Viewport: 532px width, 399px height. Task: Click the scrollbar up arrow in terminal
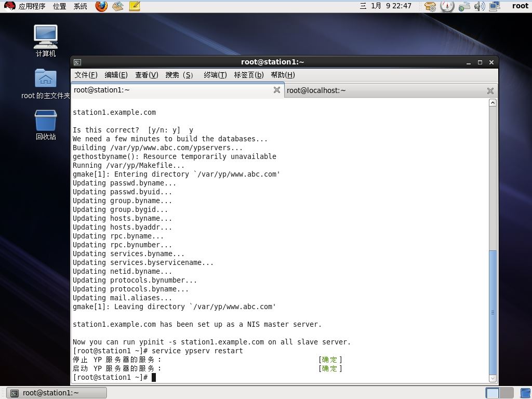click(x=493, y=102)
